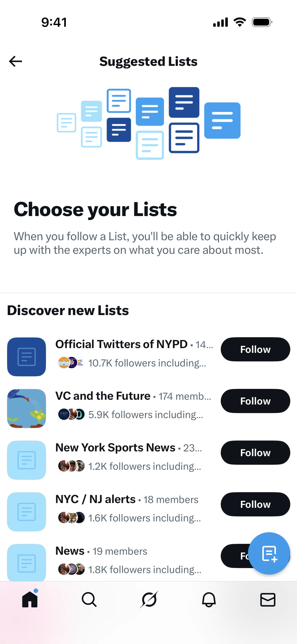The width and height of the screenshot is (297, 644).
Task: Follow the VC and the Future list
Action: (255, 401)
